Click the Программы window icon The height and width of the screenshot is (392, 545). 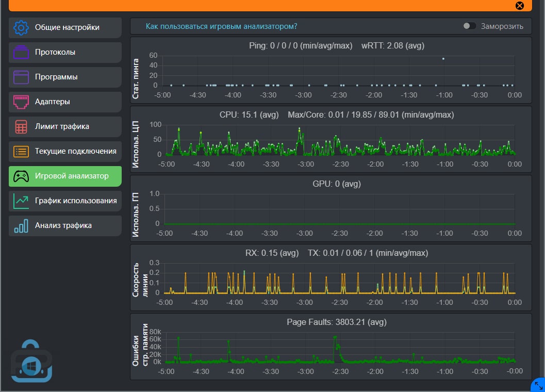click(x=21, y=77)
